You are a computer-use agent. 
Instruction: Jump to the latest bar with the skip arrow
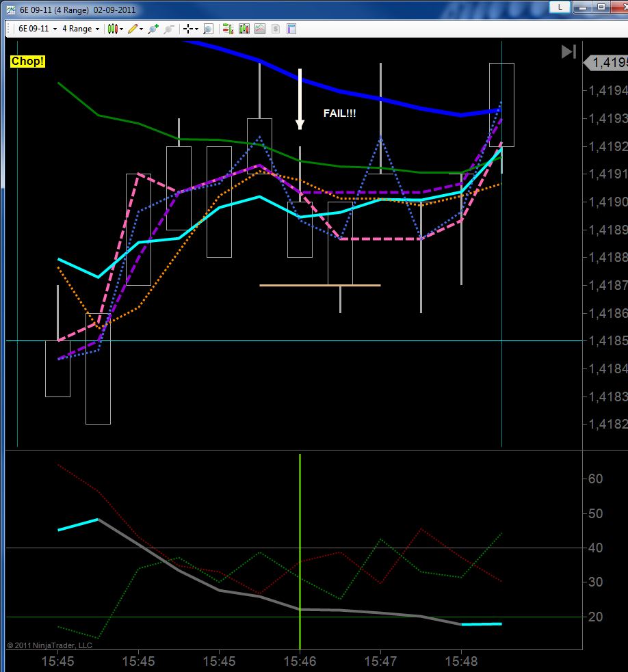coord(568,52)
